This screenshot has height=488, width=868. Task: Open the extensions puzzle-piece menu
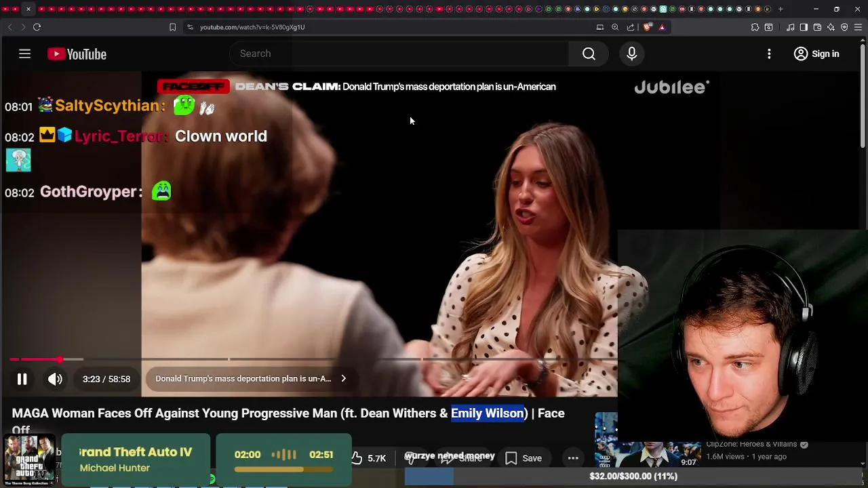click(x=755, y=27)
